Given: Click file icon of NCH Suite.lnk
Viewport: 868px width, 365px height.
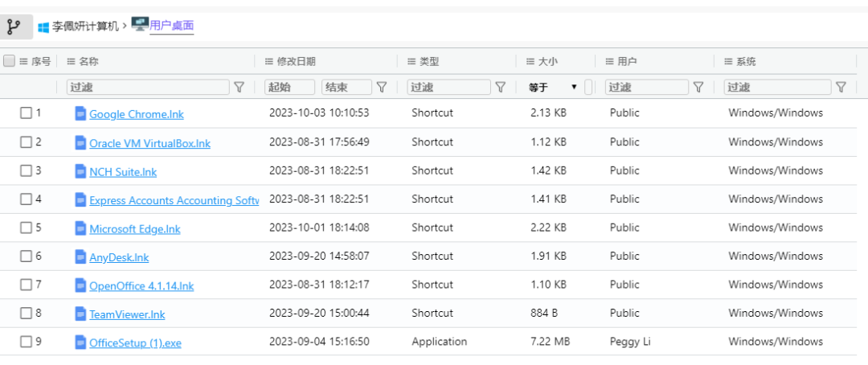Looking at the screenshot, I should click(81, 171).
